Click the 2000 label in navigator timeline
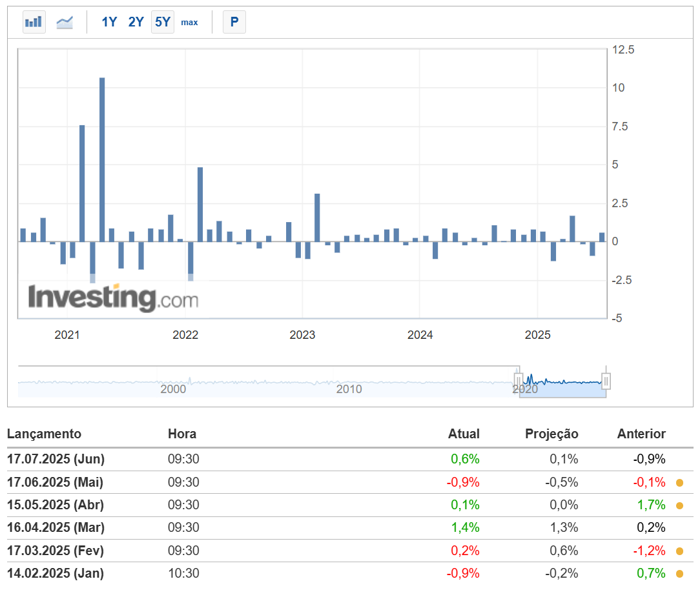Viewport: 700px width, 599px height. coord(173,389)
